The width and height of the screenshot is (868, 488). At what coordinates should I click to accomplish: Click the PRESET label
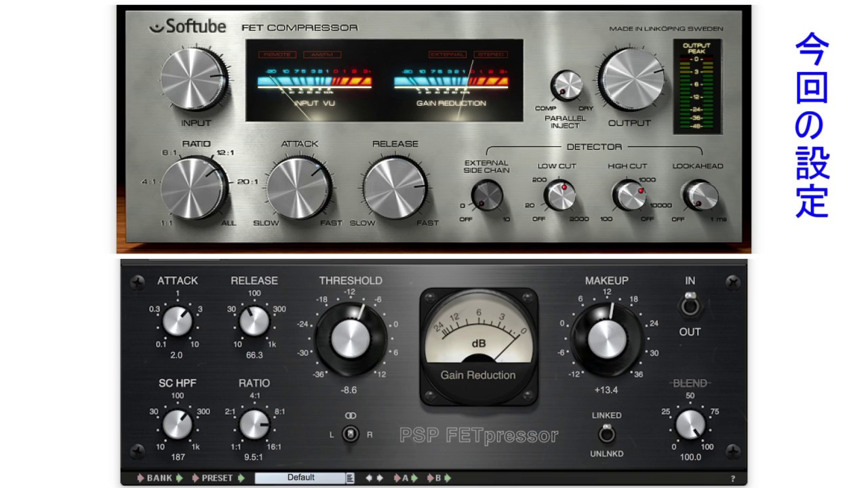pos(218,478)
